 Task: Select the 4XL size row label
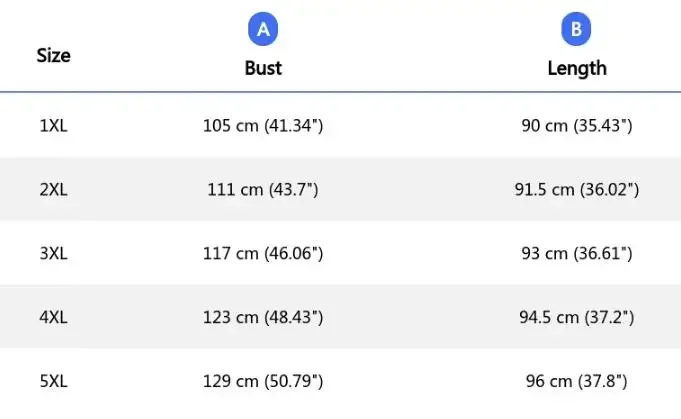(54, 318)
